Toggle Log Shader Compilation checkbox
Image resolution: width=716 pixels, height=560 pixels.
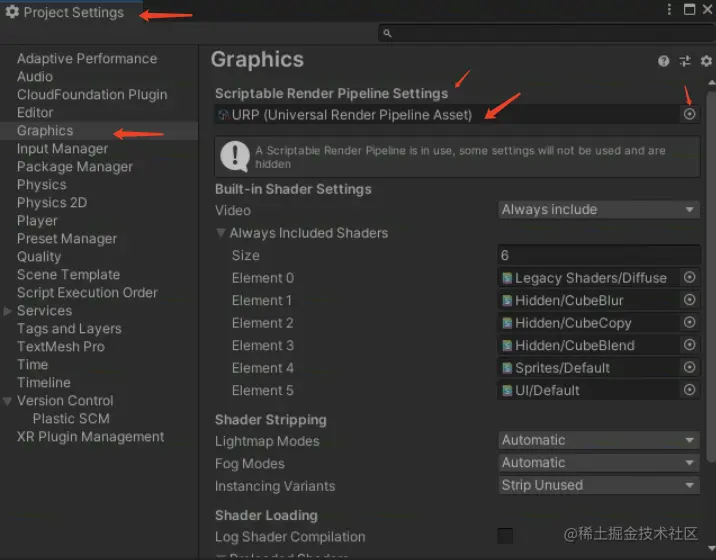[505, 536]
